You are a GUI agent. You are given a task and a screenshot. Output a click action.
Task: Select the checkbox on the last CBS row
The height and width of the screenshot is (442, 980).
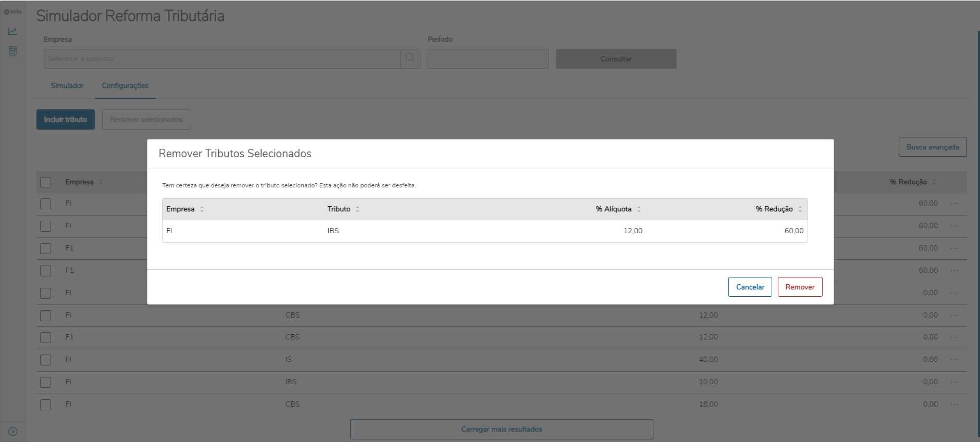click(x=46, y=405)
